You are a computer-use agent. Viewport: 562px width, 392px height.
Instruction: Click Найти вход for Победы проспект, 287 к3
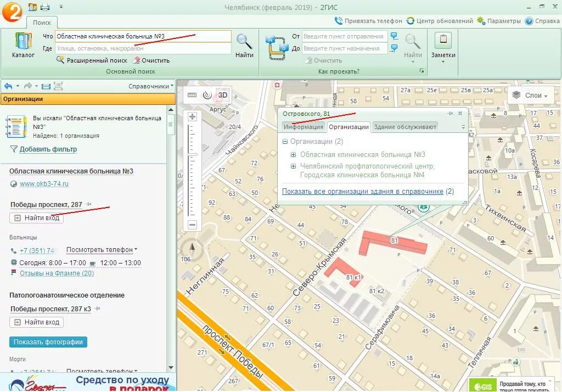click(37, 322)
